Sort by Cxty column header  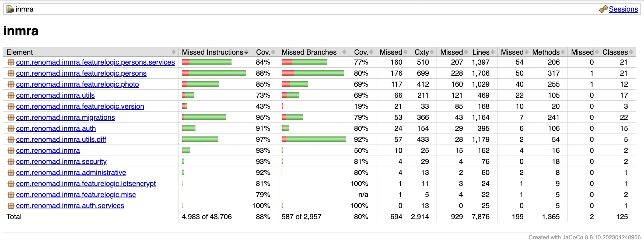point(422,52)
